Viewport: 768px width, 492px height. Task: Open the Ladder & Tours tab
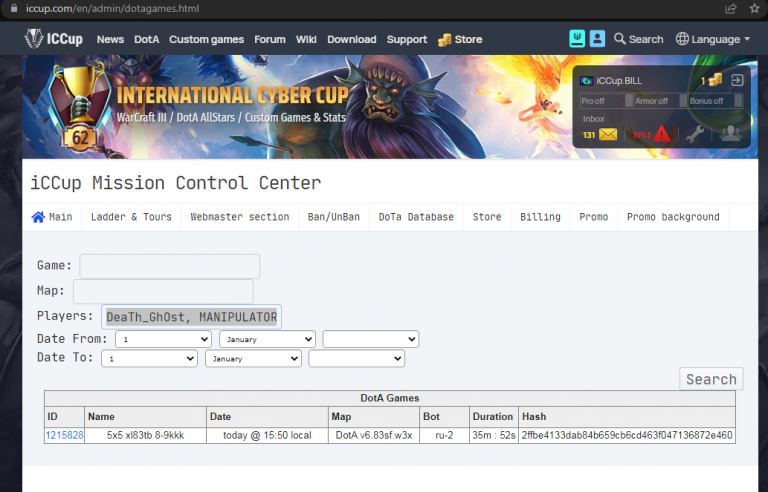(131, 217)
